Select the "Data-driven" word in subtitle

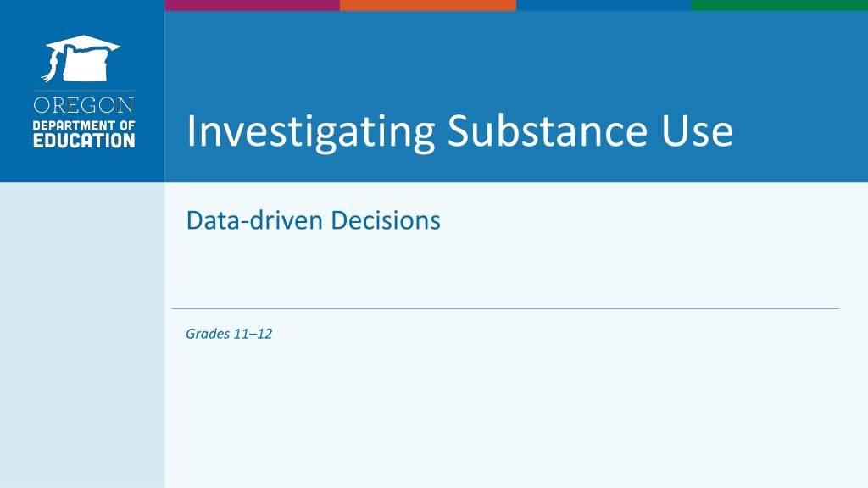(x=254, y=220)
